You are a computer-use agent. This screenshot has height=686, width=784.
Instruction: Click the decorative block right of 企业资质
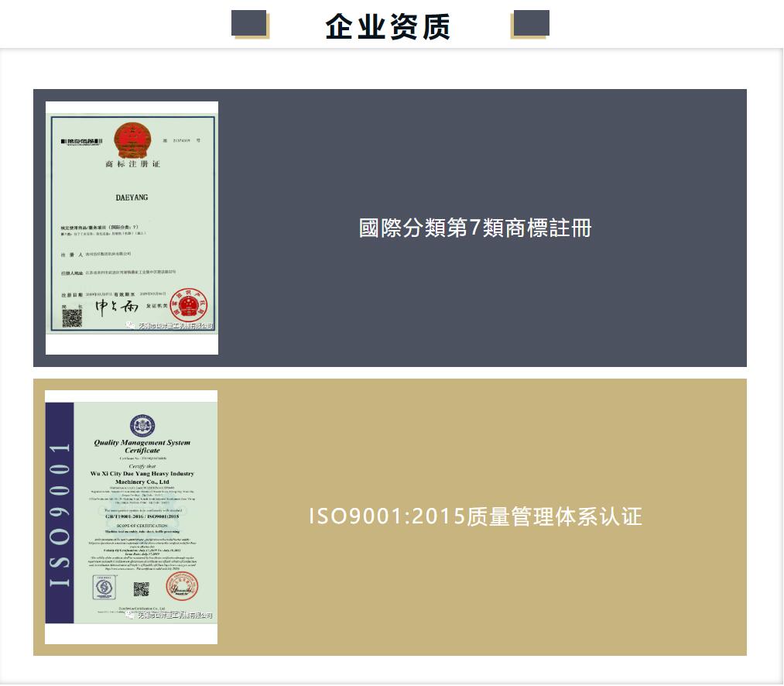[x=530, y=24]
